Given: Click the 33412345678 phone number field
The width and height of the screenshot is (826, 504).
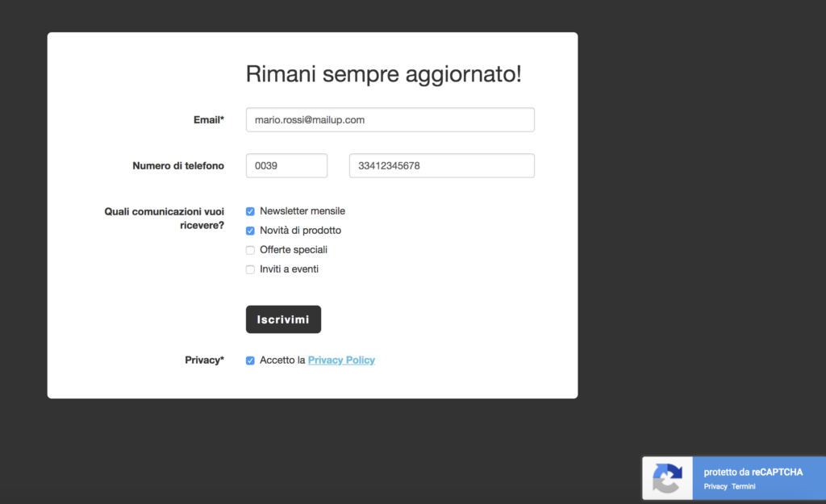Looking at the screenshot, I should pyautogui.click(x=441, y=166).
